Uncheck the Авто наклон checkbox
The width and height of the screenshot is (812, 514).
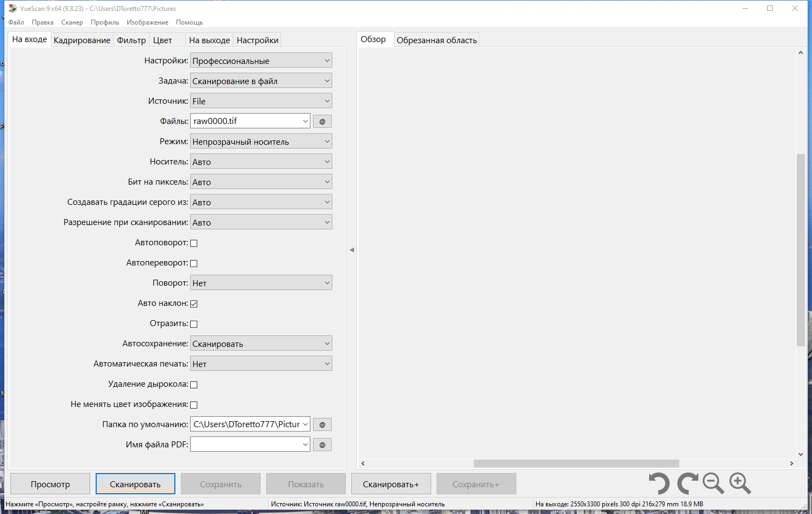coord(193,304)
